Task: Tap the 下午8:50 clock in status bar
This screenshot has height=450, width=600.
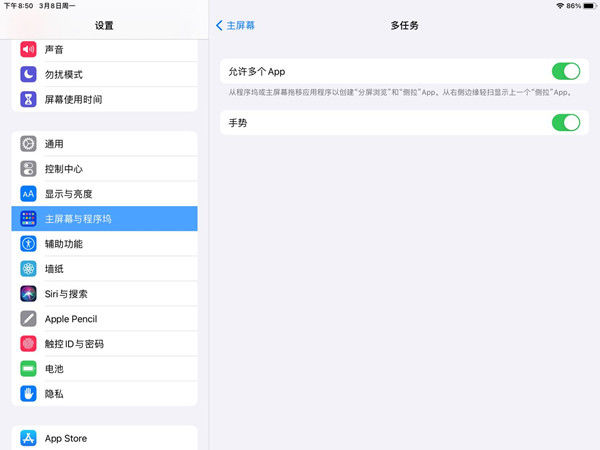Action: coord(18,6)
